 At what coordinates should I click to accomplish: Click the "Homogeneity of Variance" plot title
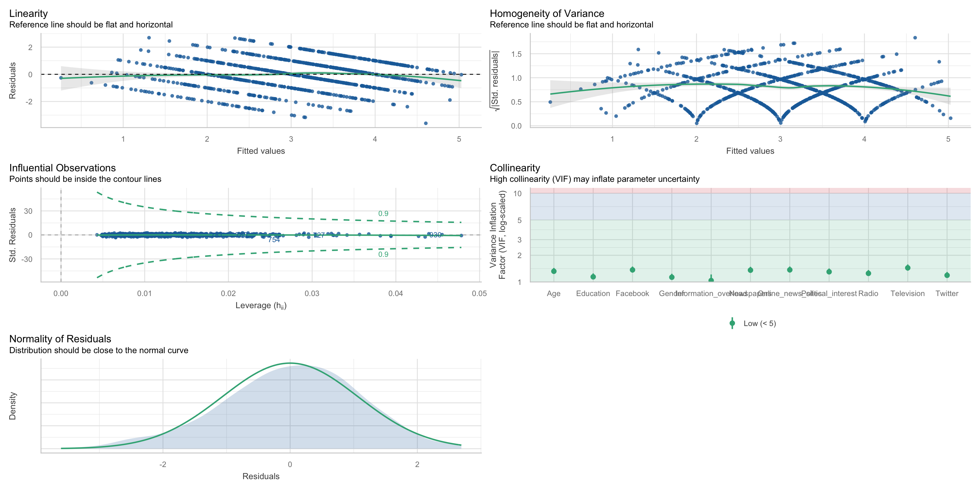point(547,13)
